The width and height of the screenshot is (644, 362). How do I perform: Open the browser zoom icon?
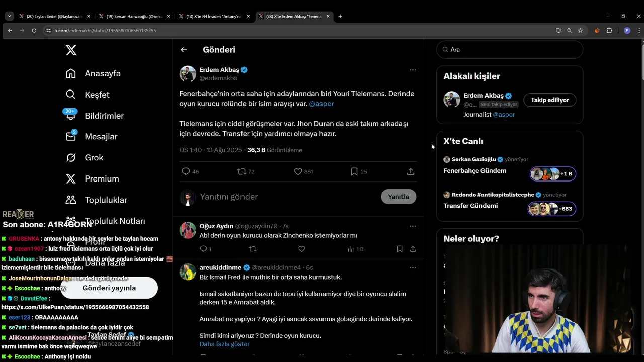570,31
